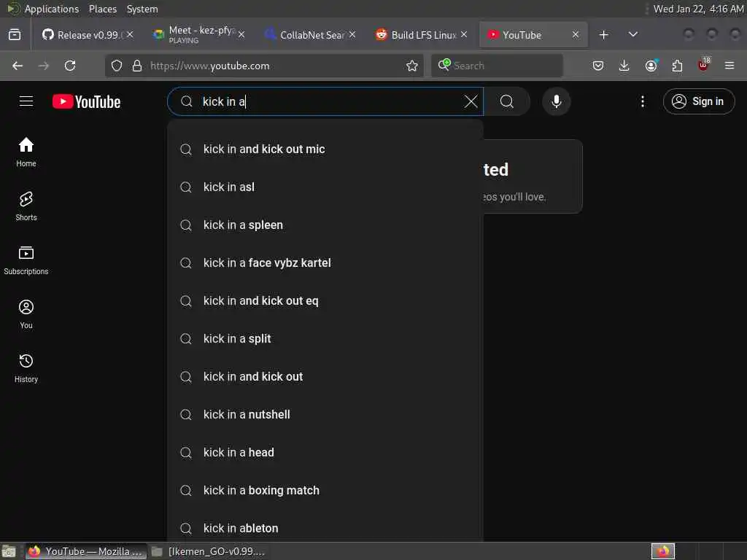Reload the current page

[70, 66]
